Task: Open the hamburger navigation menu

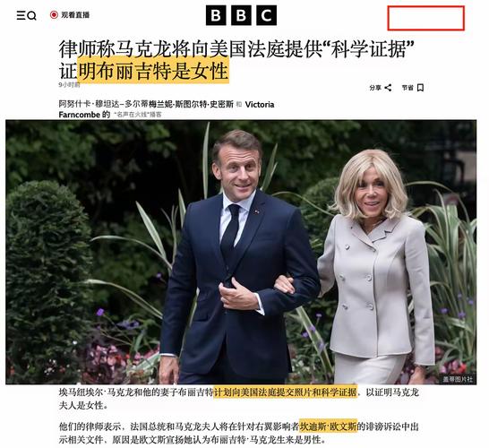Action: pos(21,15)
